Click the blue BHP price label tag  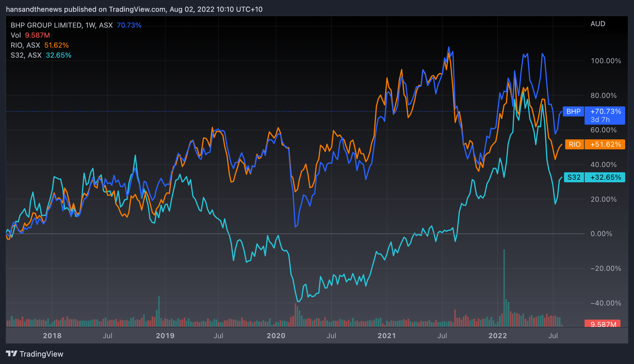coord(573,111)
